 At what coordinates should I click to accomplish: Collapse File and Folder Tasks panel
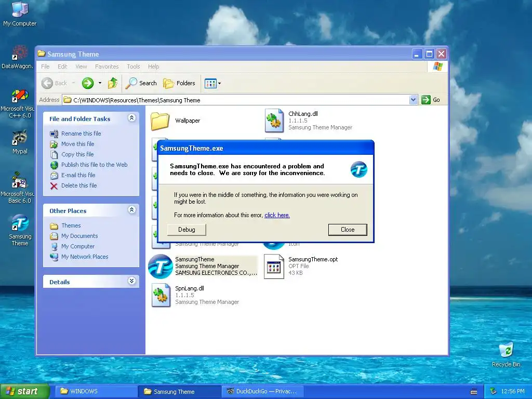[x=132, y=118]
